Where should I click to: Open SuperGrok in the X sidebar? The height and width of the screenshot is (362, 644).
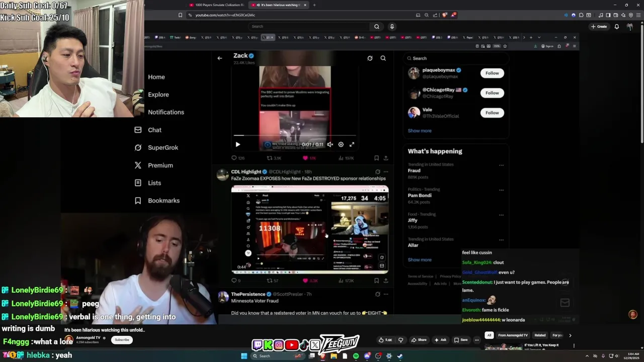156,147
